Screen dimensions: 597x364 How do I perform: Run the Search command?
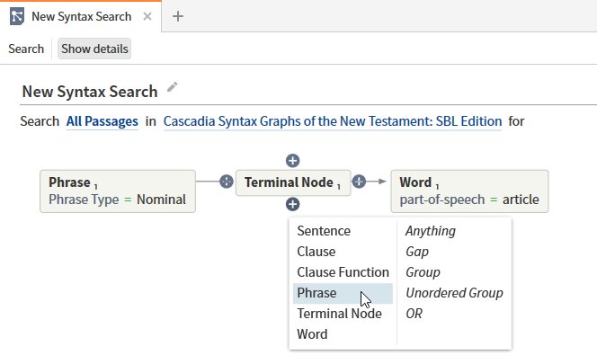tap(26, 49)
